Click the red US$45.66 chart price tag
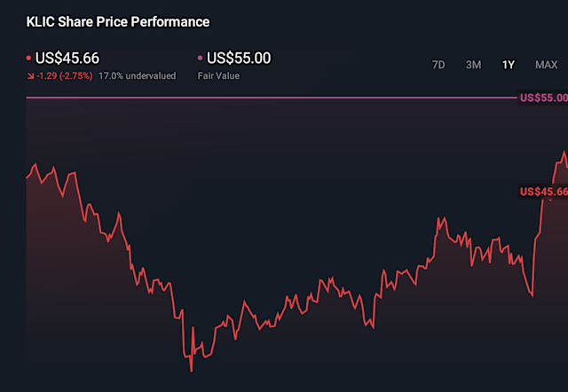This screenshot has height=392, width=568. (542, 191)
